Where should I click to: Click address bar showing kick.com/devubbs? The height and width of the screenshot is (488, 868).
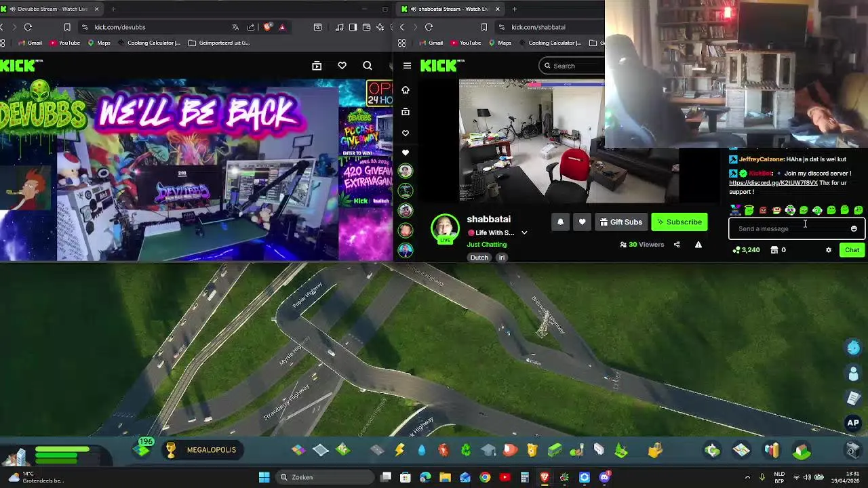tap(120, 27)
